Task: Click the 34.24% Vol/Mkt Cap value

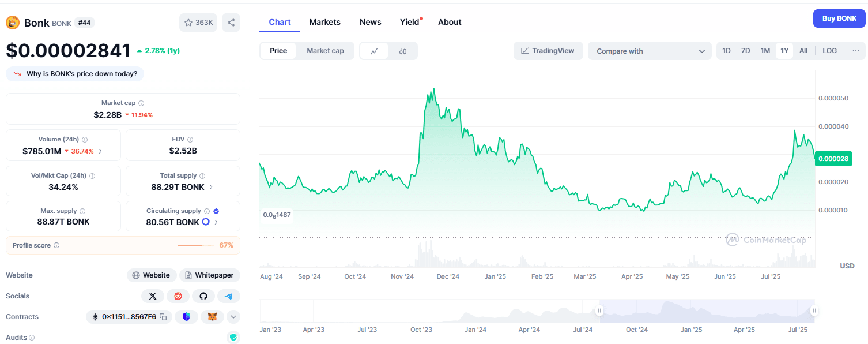Action: coord(63,187)
